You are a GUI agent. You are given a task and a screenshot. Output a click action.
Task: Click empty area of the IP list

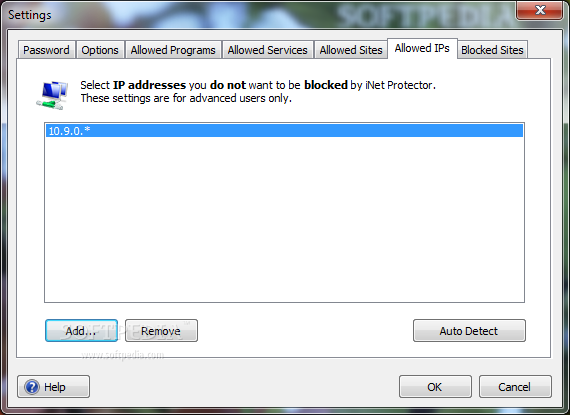(x=284, y=220)
